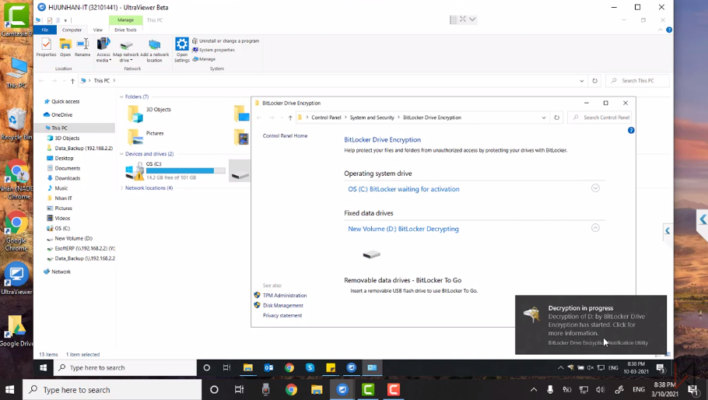Switch to the View ribbon tab
This screenshot has height=400, width=708.
point(98,30)
